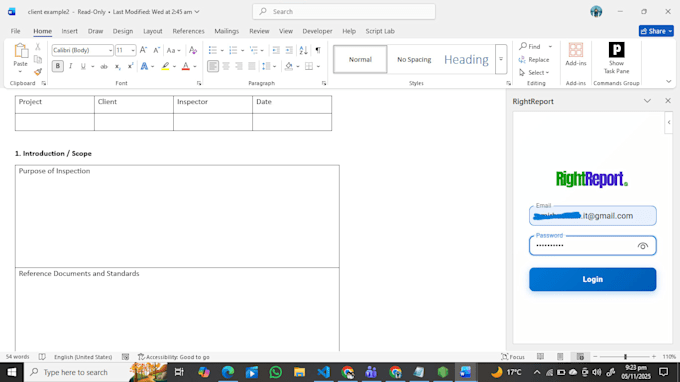Switch to Web Layout view
Screen dimensions: 680x382
click(580, 357)
